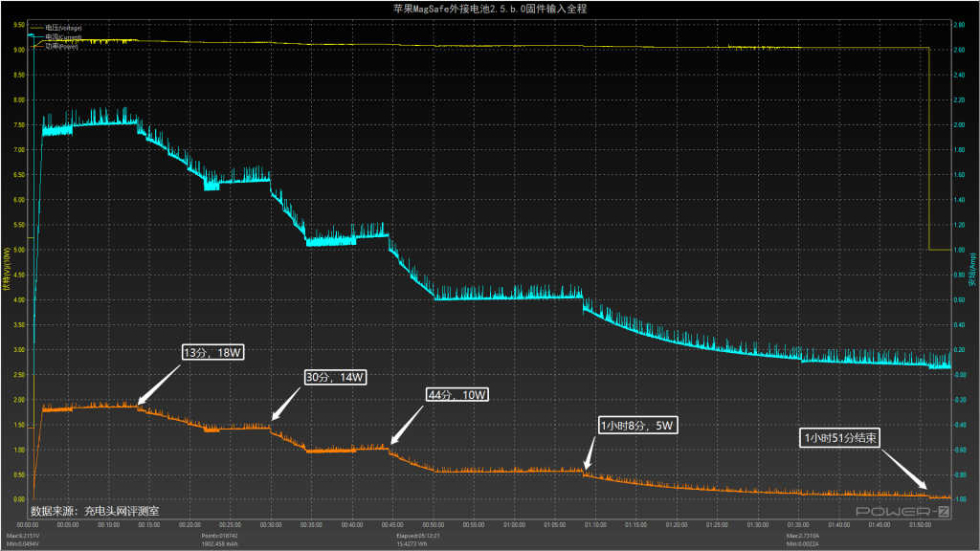Click the Elapsed:05:12:21 readout

(x=418, y=536)
